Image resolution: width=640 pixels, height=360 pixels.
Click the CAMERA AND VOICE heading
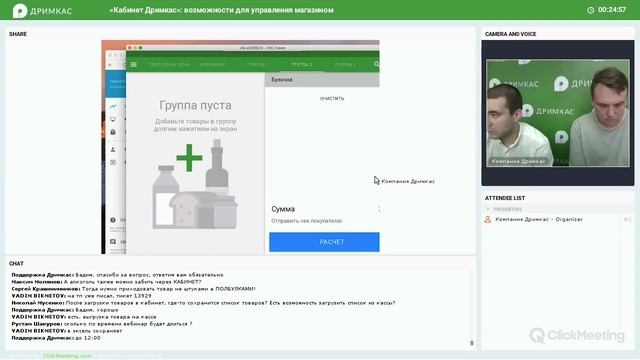pos(511,34)
